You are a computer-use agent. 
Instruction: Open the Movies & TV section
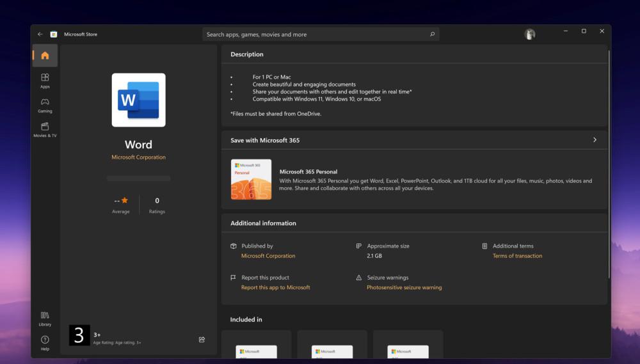pyautogui.click(x=45, y=130)
